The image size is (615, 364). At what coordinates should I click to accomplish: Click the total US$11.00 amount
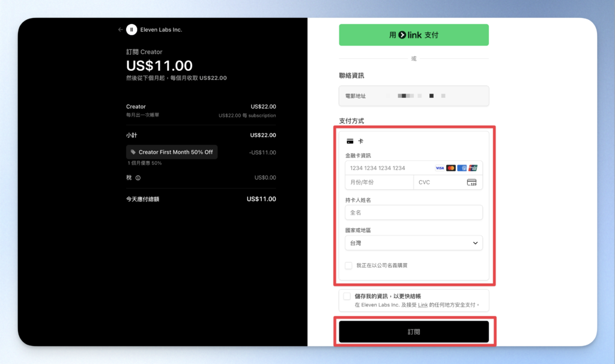(261, 199)
